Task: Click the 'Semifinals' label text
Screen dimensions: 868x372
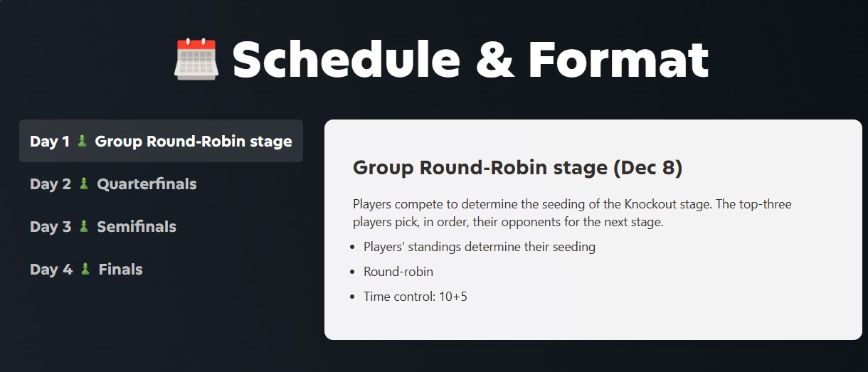Action: click(137, 226)
